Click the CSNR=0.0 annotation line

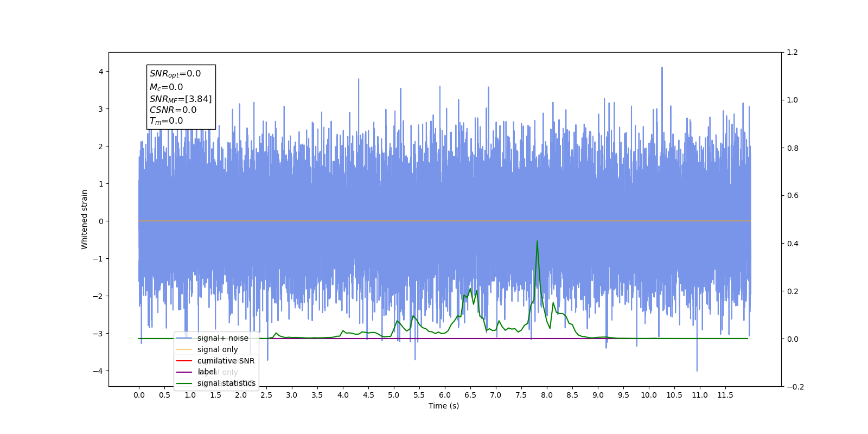[x=173, y=110]
